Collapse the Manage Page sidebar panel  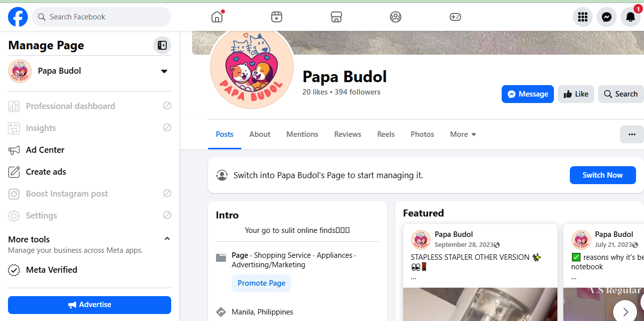pyautogui.click(x=162, y=45)
